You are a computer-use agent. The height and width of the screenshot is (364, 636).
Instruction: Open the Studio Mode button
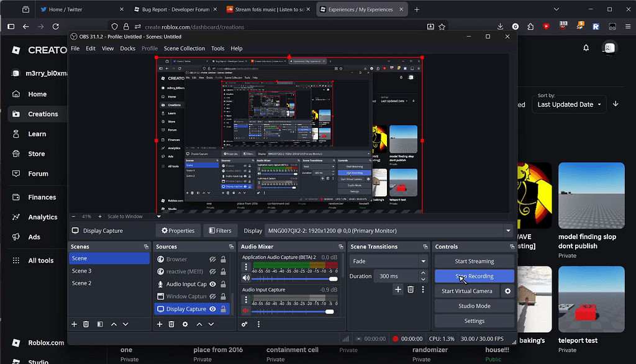point(474,306)
